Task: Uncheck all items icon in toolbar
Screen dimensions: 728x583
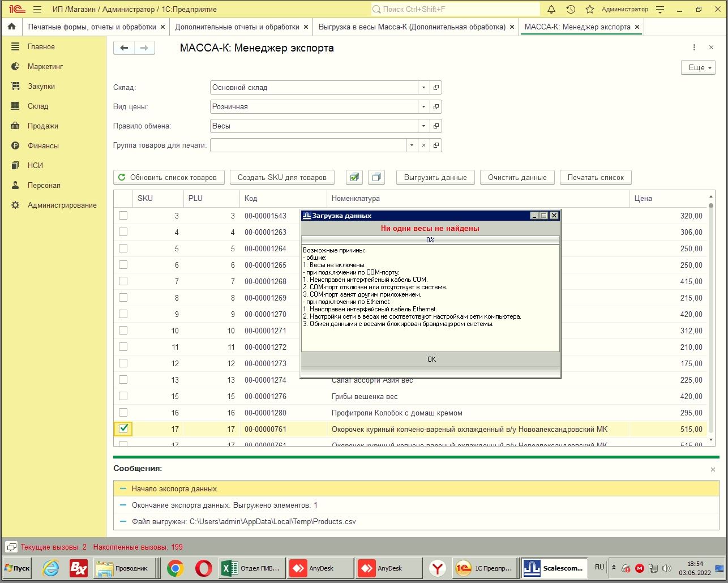Action: pos(376,177)
